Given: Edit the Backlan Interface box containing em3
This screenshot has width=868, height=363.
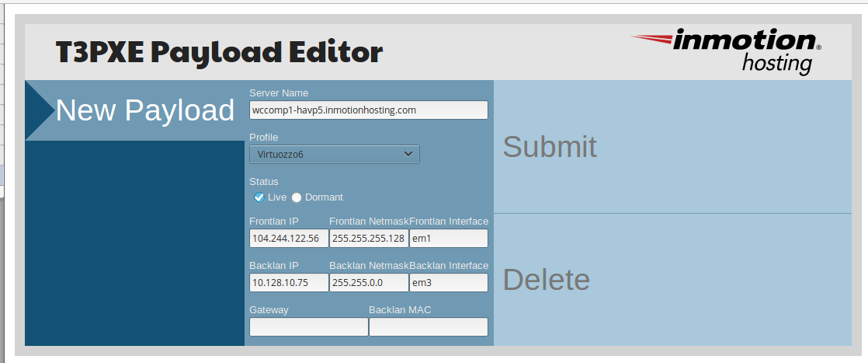Looking at the screenshot, I should tap(448, 283).
